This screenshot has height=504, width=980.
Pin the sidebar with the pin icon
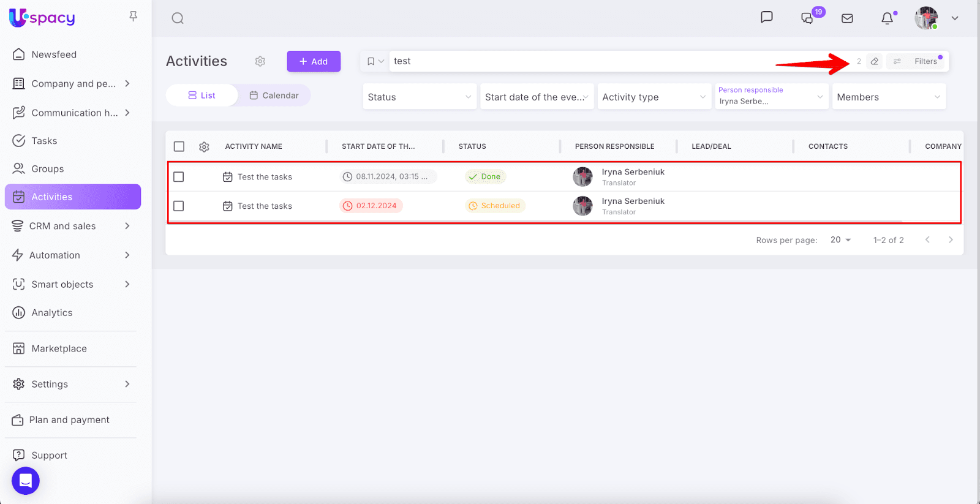(133, 17)
